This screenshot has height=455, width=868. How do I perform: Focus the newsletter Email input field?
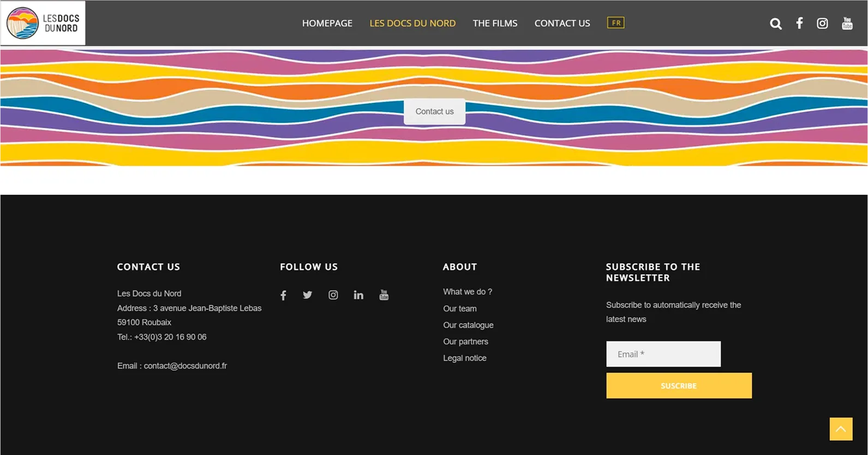(663, 354)
